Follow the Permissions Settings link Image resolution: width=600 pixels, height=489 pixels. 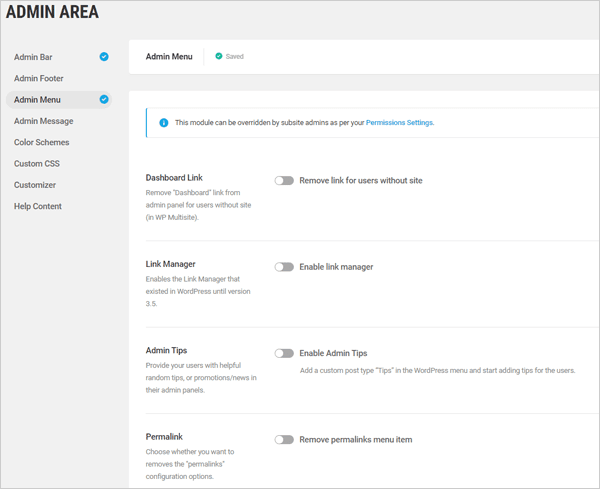tap(399, 123)
